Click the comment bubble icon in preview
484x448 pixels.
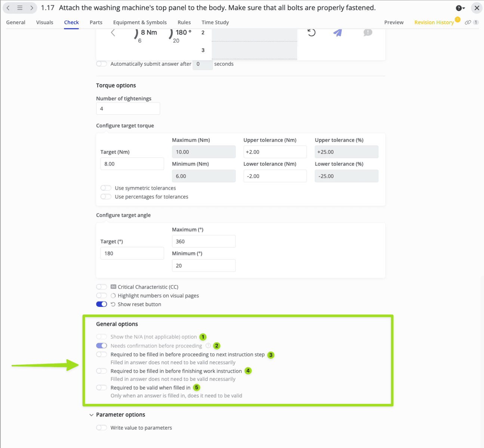pos(368,33)
